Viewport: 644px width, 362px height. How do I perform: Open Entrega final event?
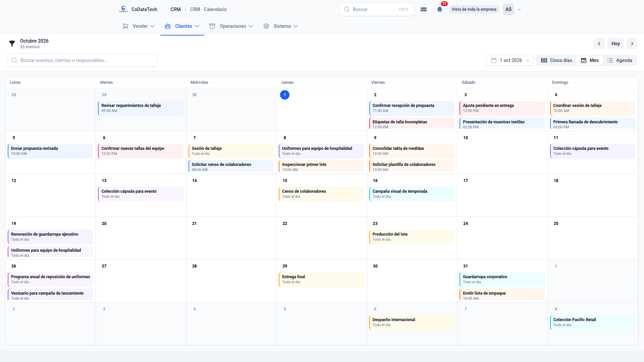click(321, 279)
